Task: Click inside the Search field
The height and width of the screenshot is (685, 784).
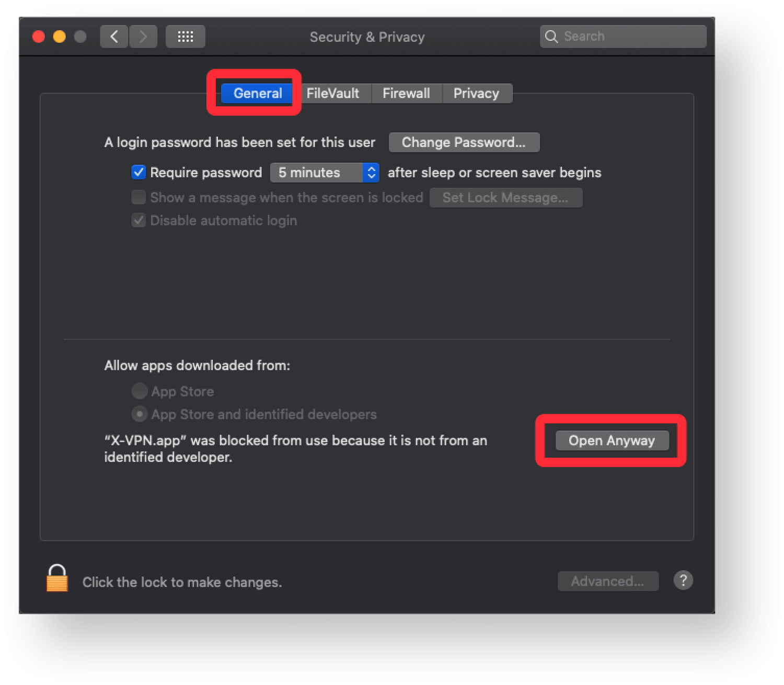Action: click(x=623, y=37)
